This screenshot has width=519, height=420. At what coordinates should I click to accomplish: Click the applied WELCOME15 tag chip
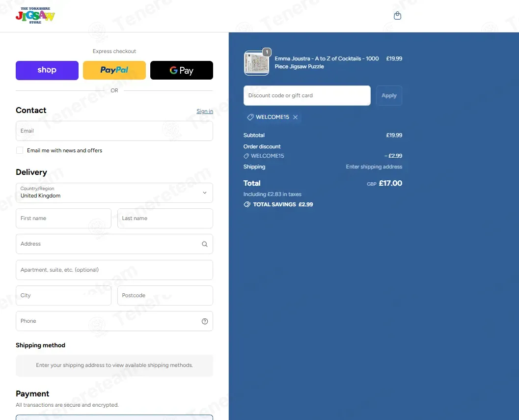(x=272, y=117)
